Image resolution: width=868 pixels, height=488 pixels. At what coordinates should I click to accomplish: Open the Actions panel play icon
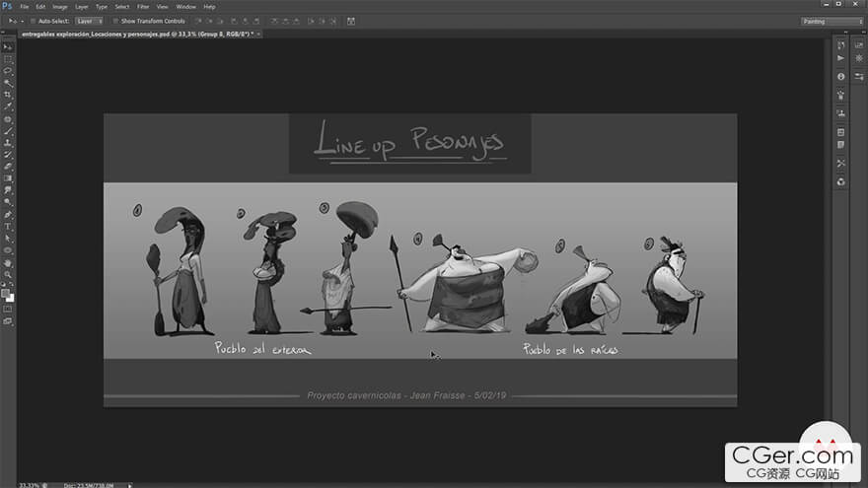coord(840,58)
